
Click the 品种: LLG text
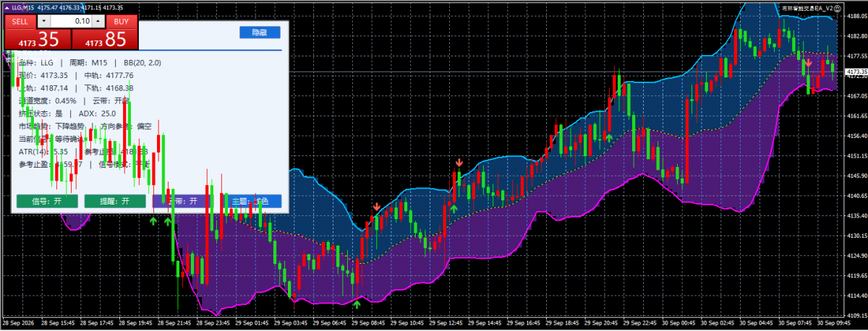[35, 63]
